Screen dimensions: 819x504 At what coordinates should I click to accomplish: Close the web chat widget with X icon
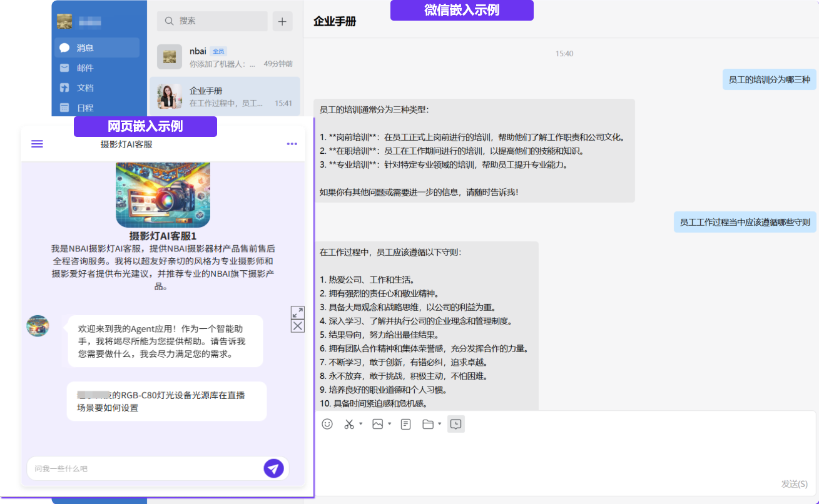[x=298, y=326]
